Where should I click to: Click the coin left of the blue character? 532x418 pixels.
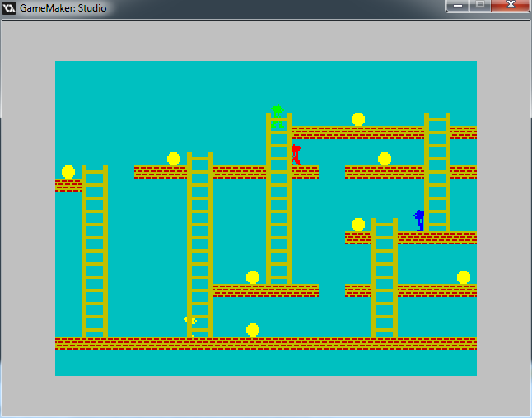(358, 225)
